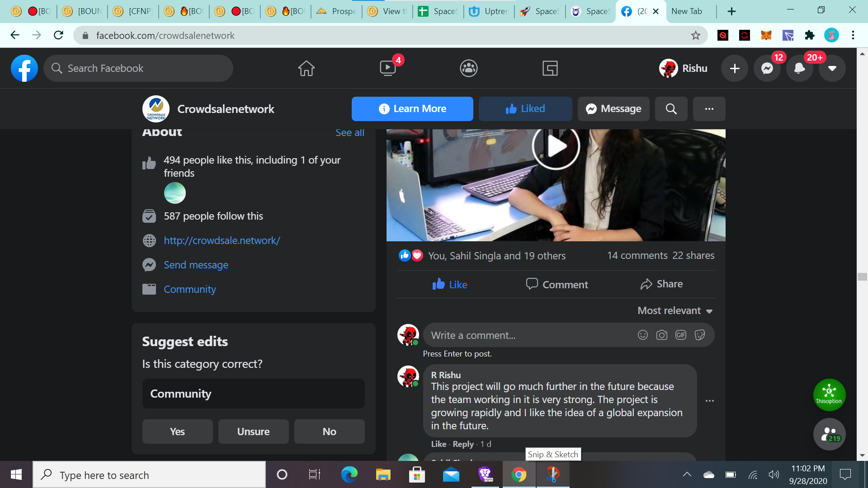Play the video in the post

556,146
